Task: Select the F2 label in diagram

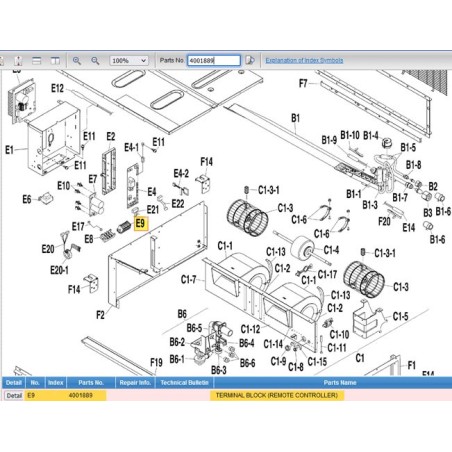Action: [x=100, y=315]
